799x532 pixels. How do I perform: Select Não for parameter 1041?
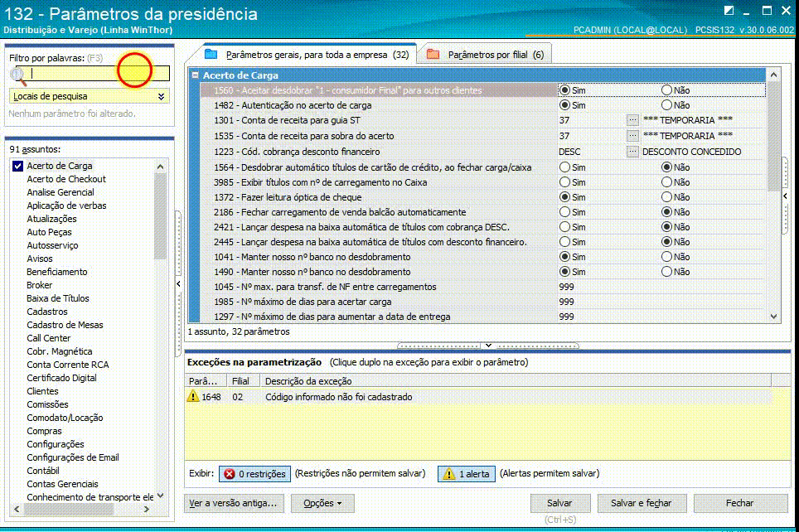tap(666, 256)
